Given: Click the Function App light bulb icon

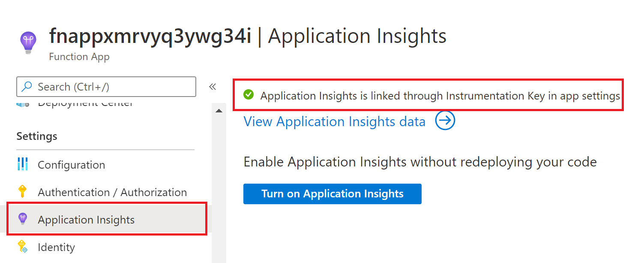Looking at the screenshot, I should coord(28,41).
